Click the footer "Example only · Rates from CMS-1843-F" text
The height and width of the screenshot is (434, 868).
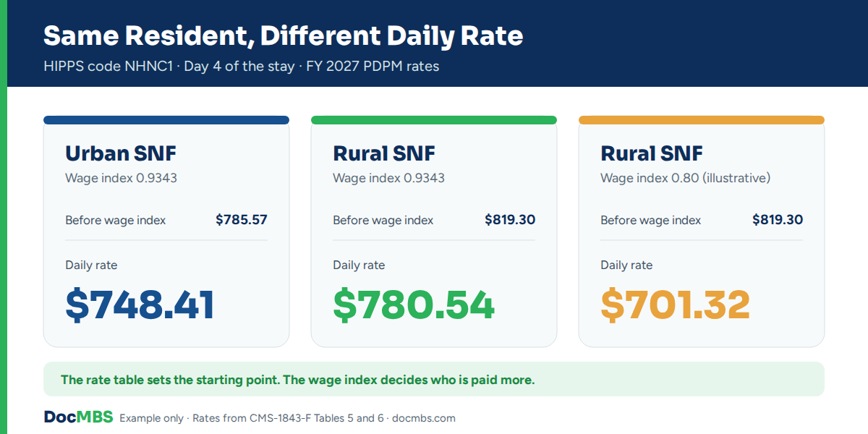pyautogui.click(x=287, y=418)
